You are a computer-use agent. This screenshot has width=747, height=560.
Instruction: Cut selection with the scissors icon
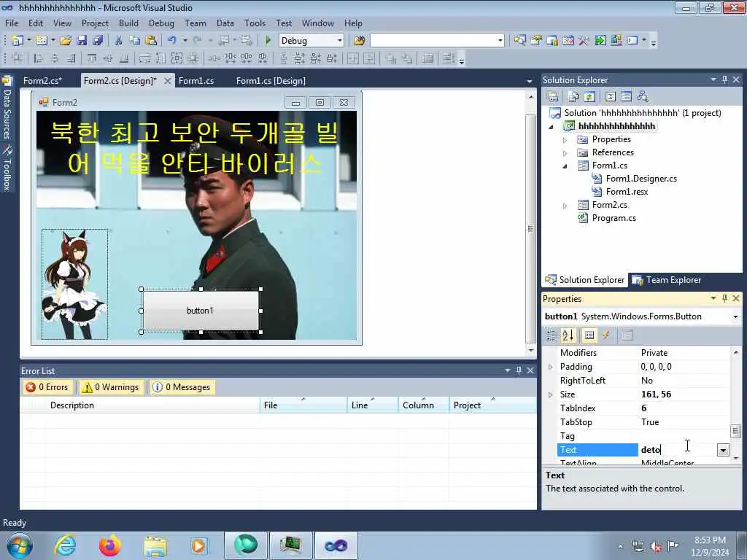point(119,41)
